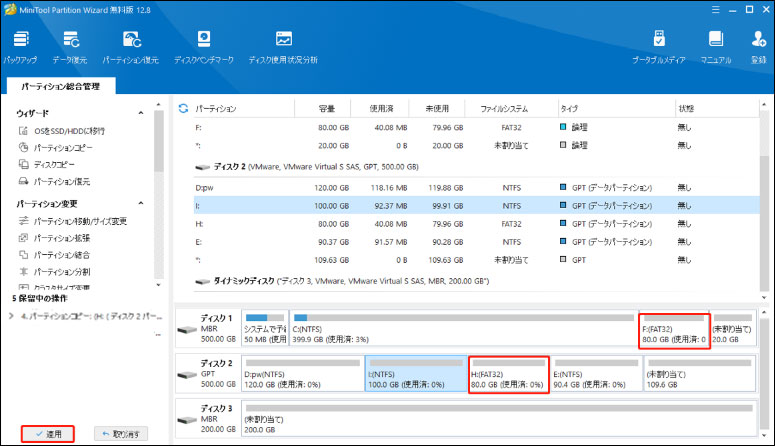
Task: Click ディスク 2 GPT in disk map
Action: coord(208,374)
